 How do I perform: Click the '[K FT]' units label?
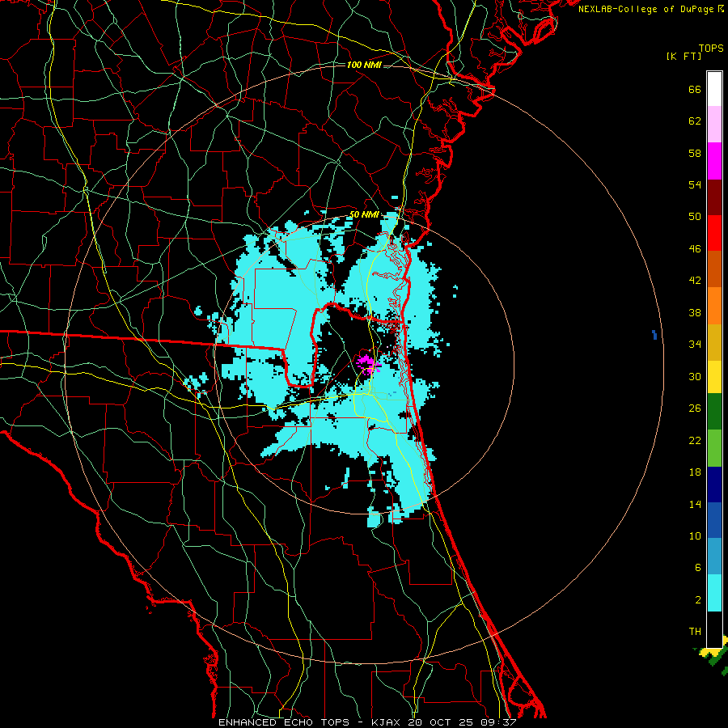pos(684,57)
